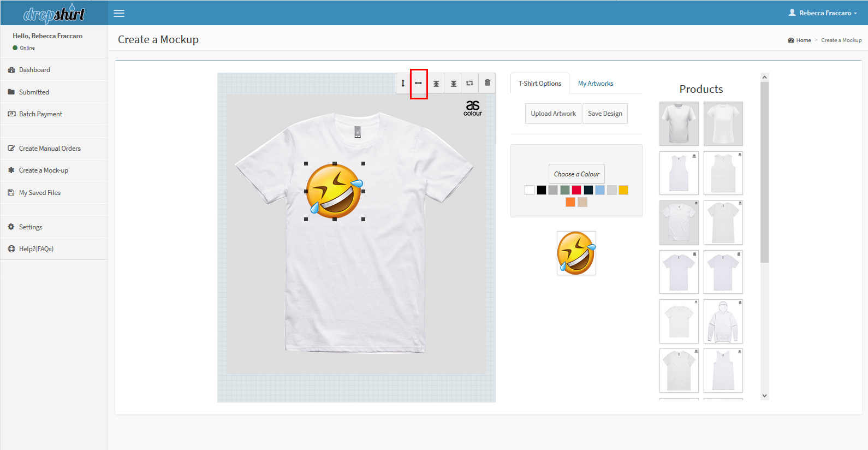Select the laughing emoji on the shirt
This screenshot has height=450, width=868.
335,192
